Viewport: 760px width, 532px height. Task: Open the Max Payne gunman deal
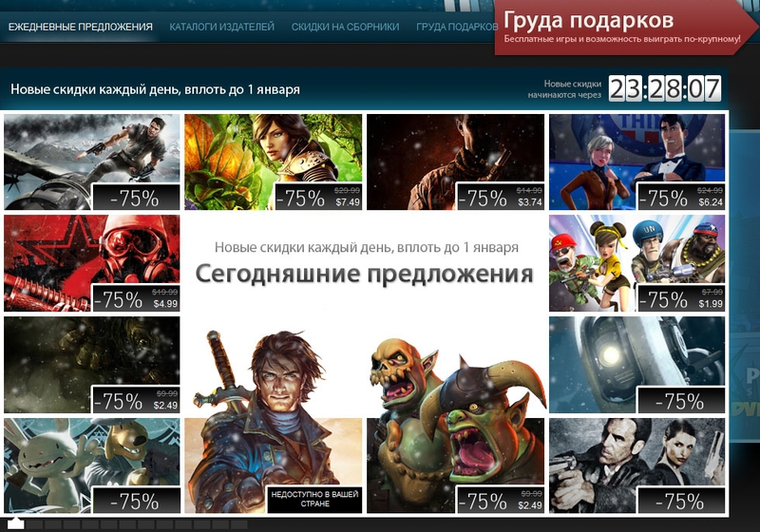(636, 465)
